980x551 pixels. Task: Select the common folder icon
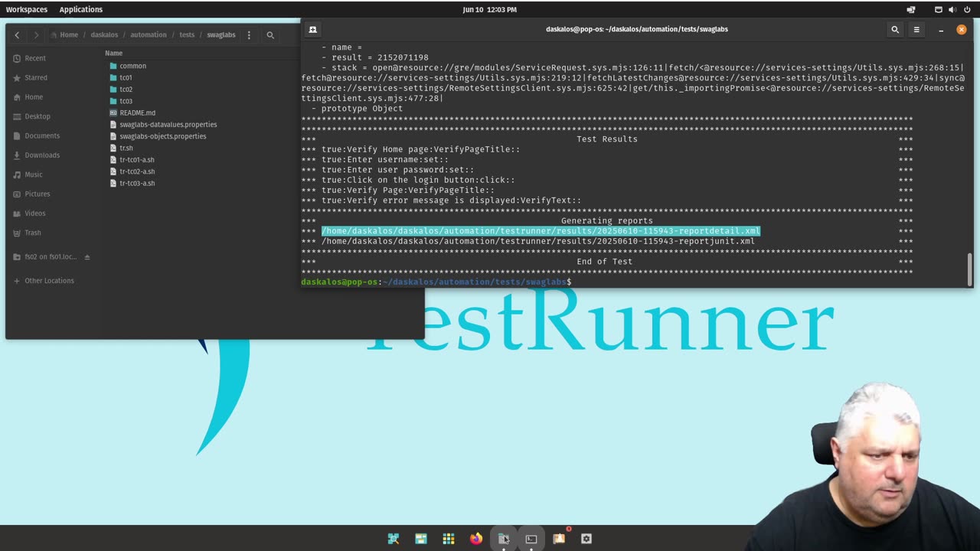pos(113,66)
